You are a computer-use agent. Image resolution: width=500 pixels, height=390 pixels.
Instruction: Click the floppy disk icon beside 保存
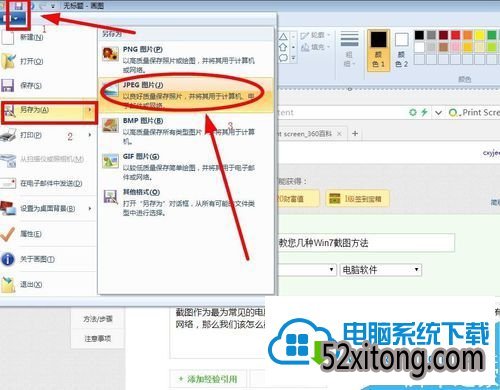8,85
